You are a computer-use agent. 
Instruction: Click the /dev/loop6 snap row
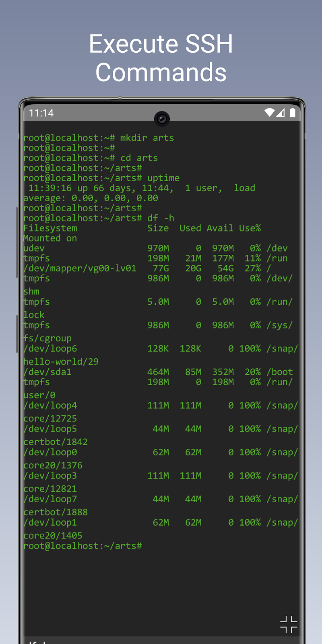point(160,349)
